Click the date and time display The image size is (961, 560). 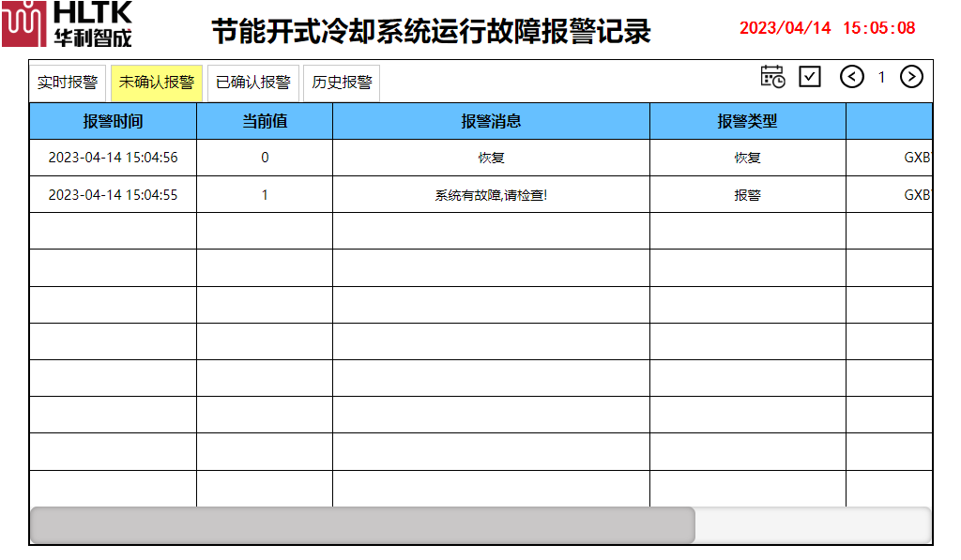pyautogui.click(x=827, y=28)
